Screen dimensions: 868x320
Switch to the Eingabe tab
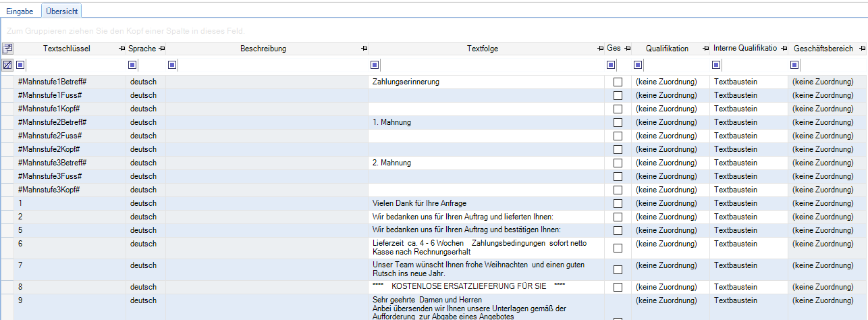click(20, 11)
